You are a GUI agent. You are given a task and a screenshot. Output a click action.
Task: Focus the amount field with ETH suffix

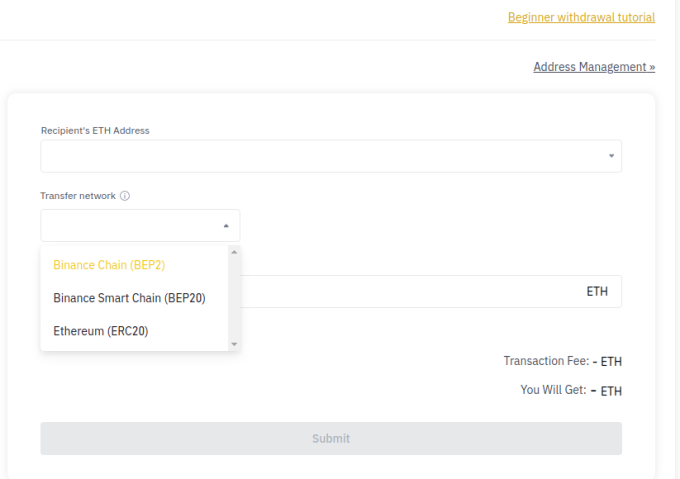(431, 292)
